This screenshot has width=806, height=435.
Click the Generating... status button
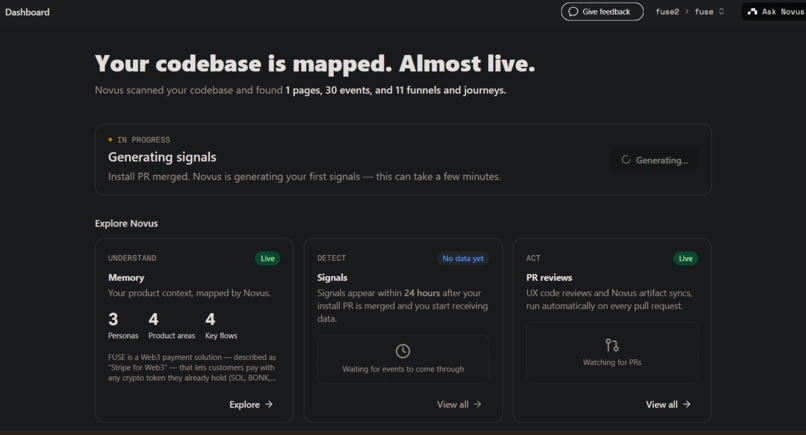(654, 160)
